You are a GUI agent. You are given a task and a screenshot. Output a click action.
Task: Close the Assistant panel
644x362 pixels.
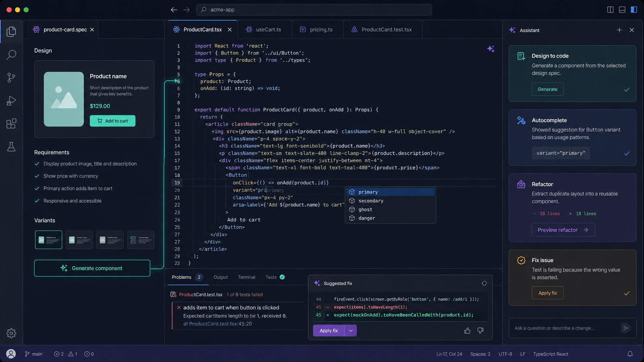632,30
